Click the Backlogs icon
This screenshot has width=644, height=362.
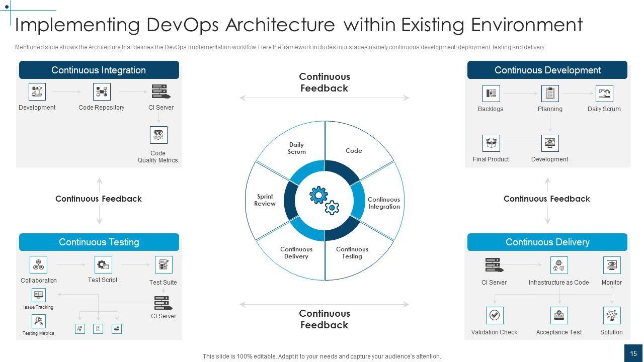[491, 94]
